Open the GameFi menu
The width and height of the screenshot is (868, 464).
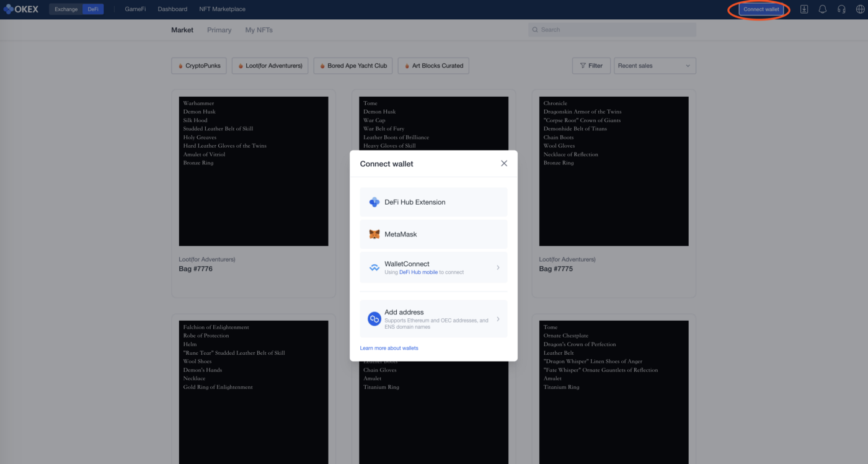135,9
